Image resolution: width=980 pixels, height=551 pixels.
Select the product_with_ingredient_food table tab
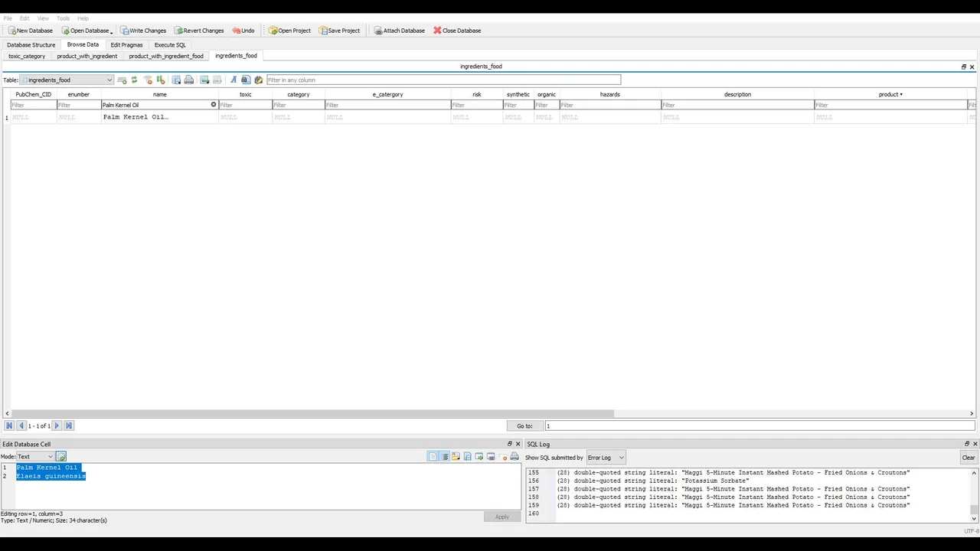point(166,56)
